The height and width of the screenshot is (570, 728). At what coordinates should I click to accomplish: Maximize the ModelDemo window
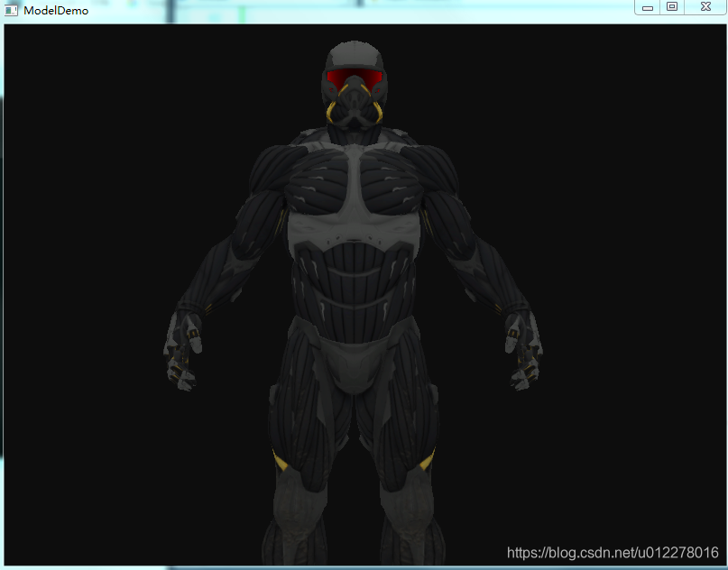tap(672, 7)
